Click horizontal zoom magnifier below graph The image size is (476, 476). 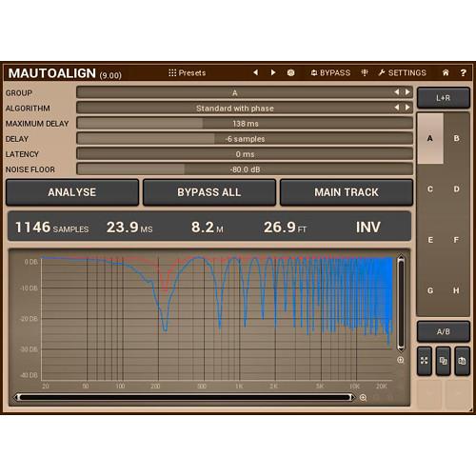[364, 398]
